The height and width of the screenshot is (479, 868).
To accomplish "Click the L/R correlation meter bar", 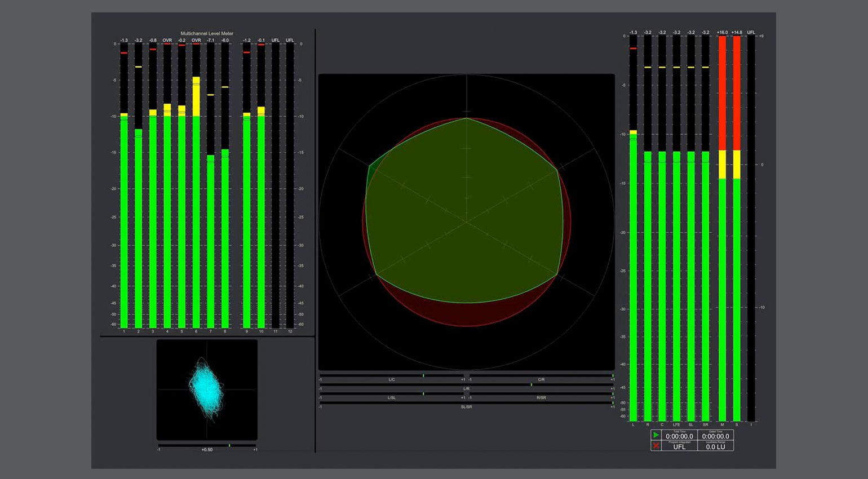I will [466, 384].
